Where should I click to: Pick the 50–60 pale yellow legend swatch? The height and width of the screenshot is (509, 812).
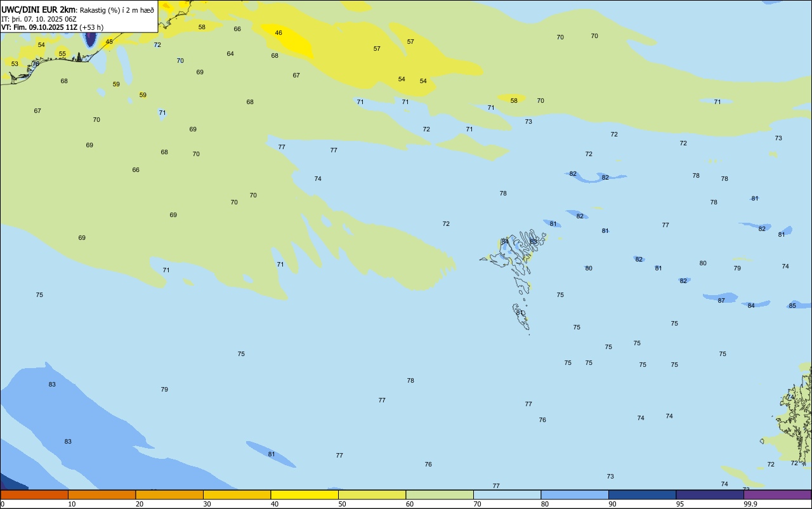[372, 494]
